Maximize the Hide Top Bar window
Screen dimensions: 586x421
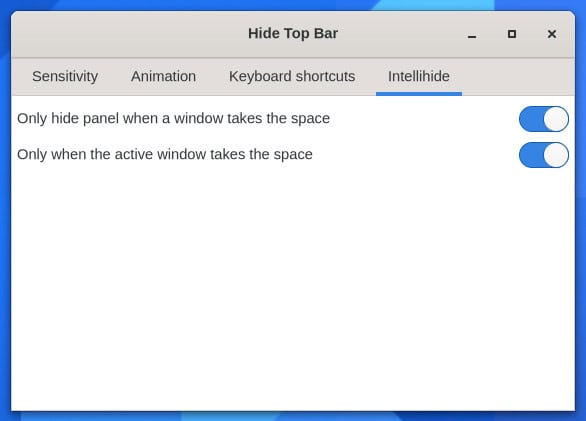pyautogui.click(x=512, y=34)
